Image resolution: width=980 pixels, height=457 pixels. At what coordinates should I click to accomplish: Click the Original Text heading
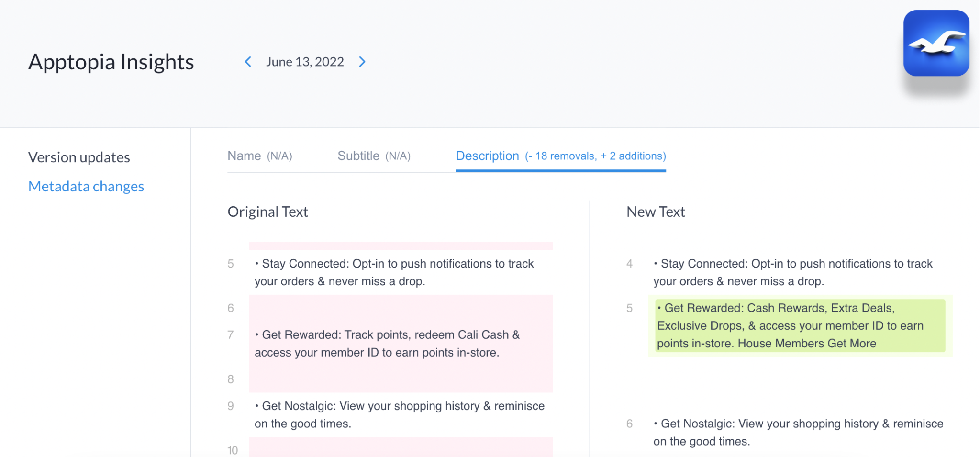click(267, 212)
